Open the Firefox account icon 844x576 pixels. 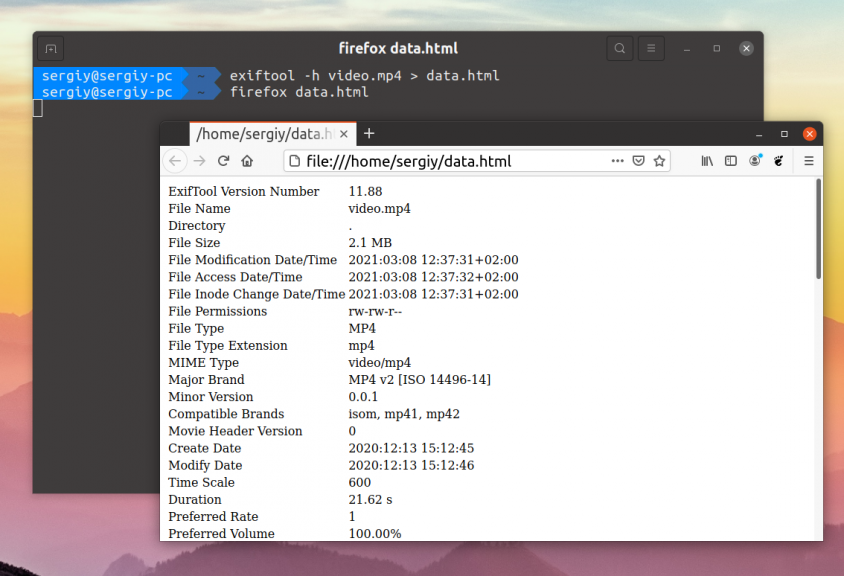point(755,160)
